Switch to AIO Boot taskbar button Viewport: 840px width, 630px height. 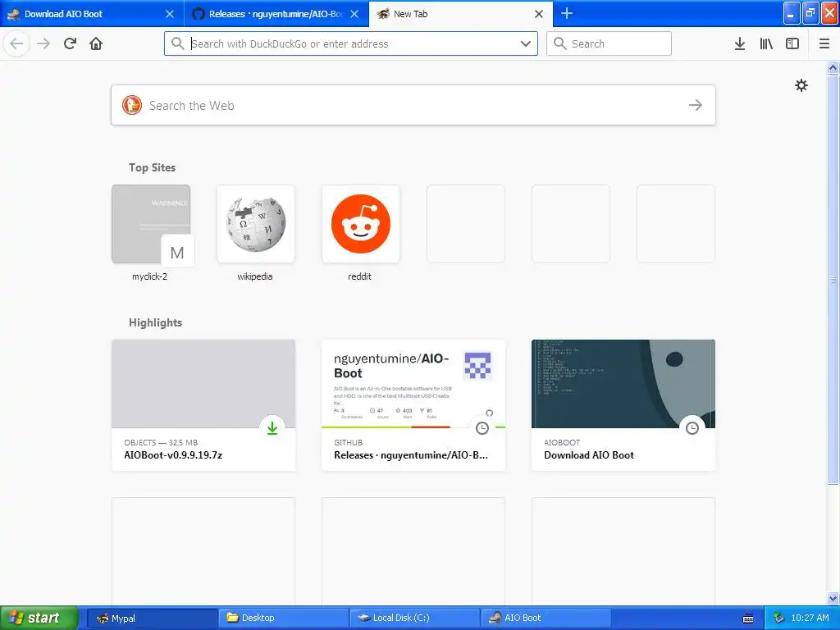[x=546, y=618]
